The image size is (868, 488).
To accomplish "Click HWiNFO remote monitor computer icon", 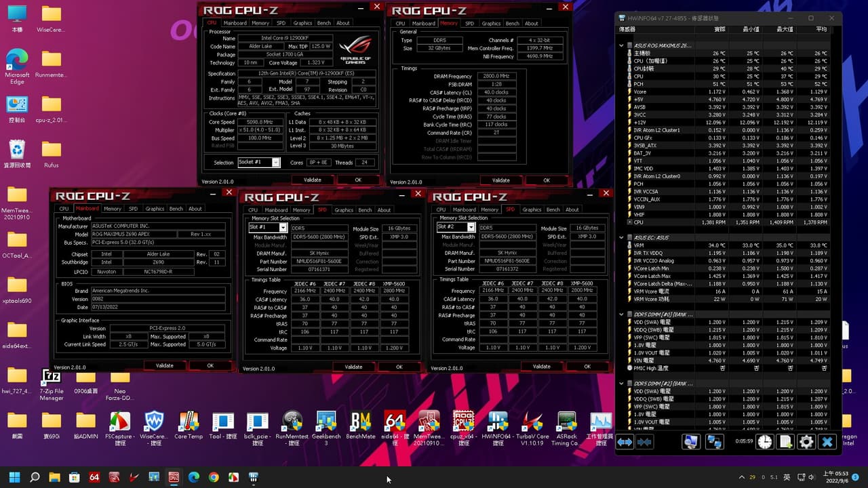I will click(x=691, y=442).
